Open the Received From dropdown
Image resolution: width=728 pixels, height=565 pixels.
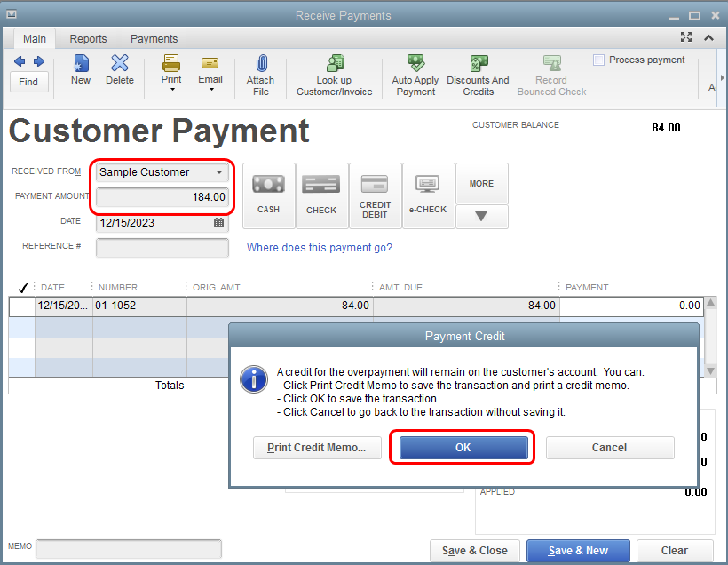(219, 172)
